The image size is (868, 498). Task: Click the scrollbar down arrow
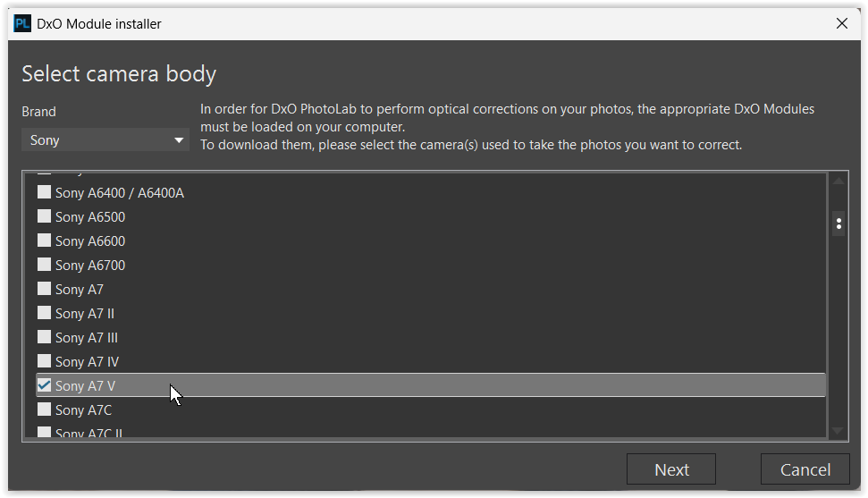click(x=839, y=431)
